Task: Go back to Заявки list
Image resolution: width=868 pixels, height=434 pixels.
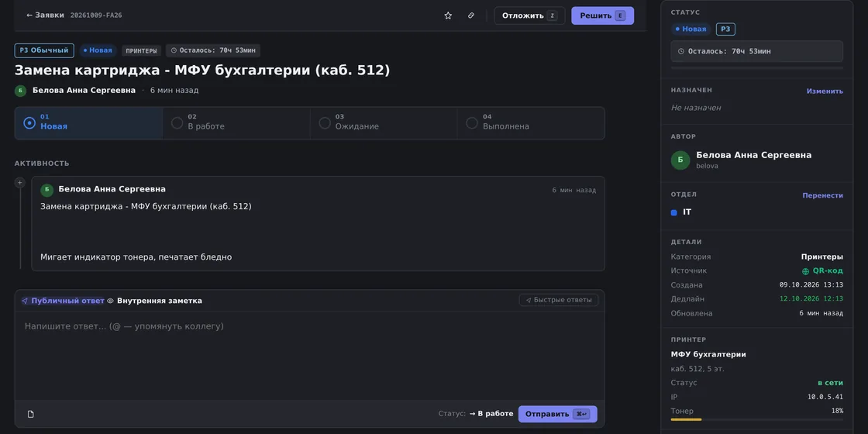Action: [x=45, y=15]
